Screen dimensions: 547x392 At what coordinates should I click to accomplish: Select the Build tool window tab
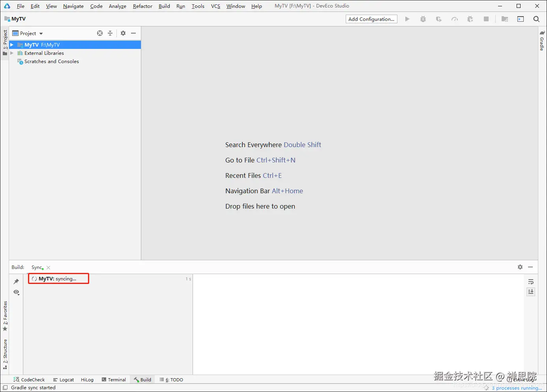142,380
